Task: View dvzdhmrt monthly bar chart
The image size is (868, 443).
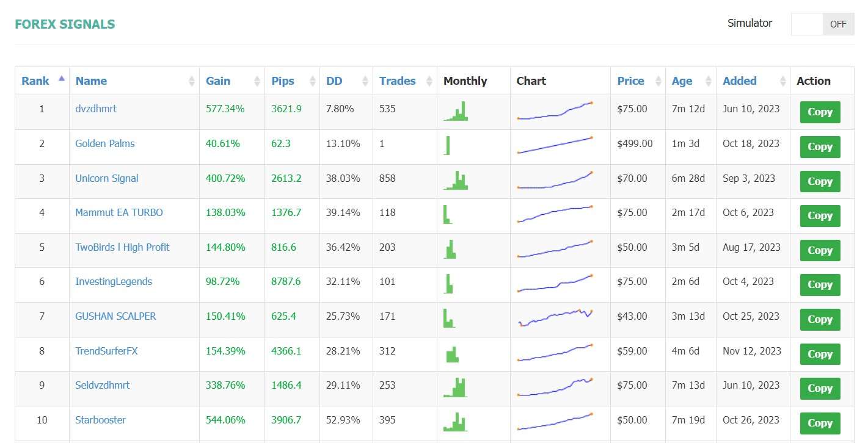Action: pyautogui.click(x=456, y=111)
